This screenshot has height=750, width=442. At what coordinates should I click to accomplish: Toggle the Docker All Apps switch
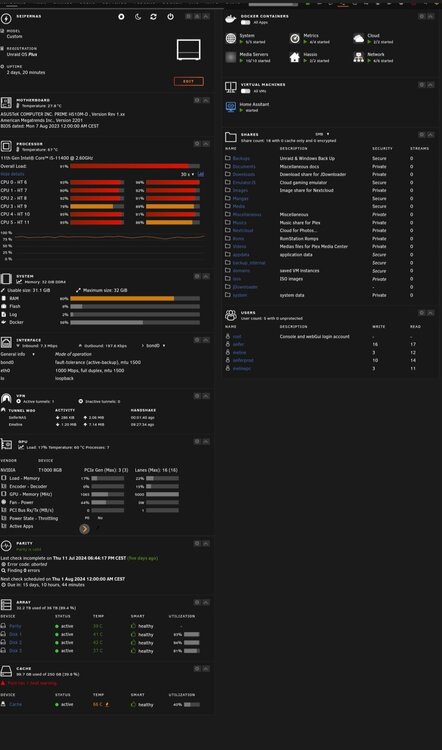[245, 22]
